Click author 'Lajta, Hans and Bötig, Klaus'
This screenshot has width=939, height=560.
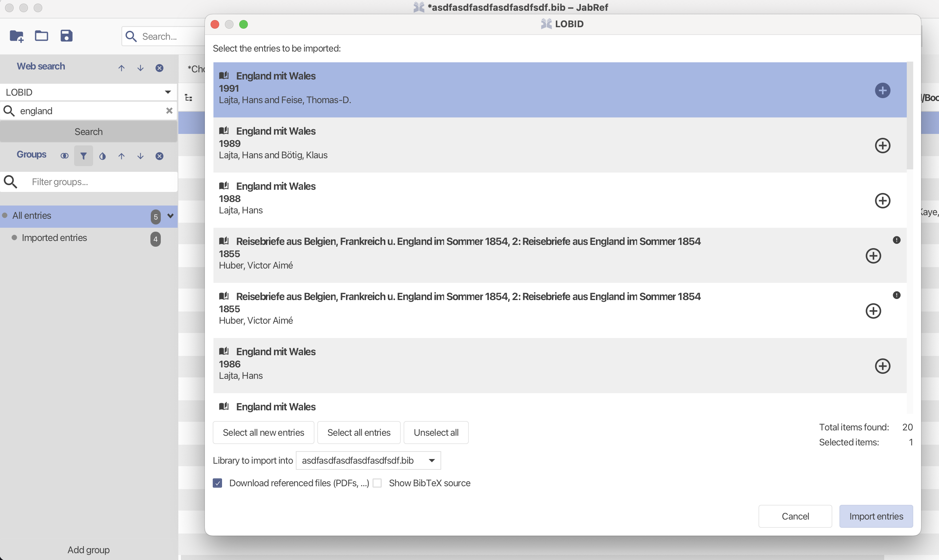273,155
